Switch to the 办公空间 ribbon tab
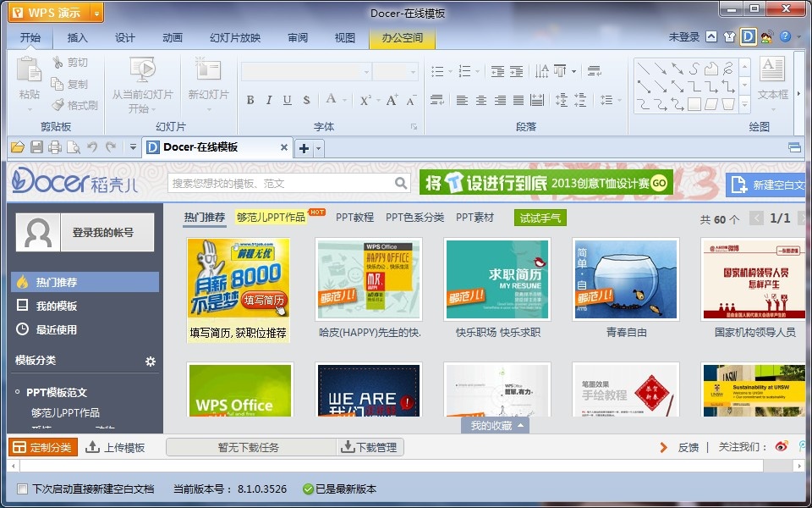The width and height of the screenshot is (812, 508). pos(402,37)
